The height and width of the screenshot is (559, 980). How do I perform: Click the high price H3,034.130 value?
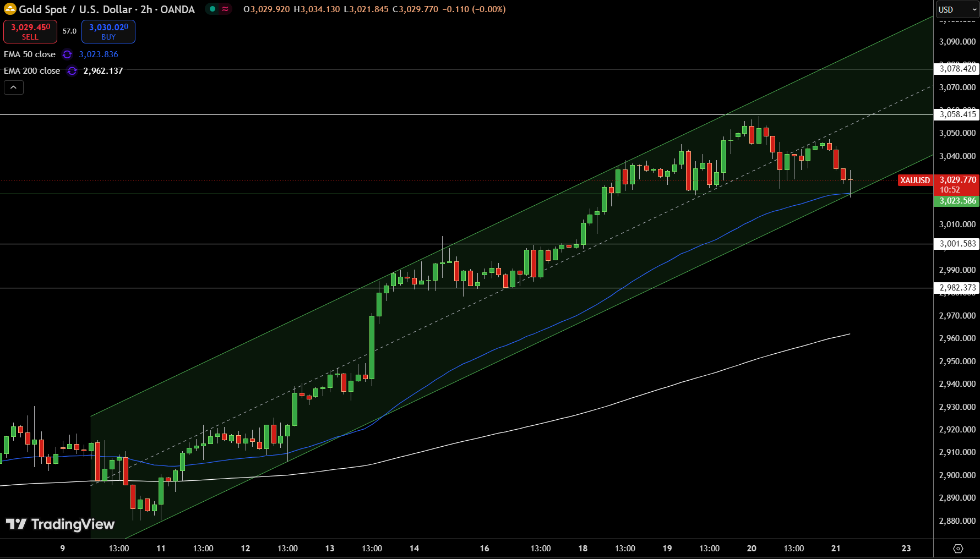coord(317,9)
